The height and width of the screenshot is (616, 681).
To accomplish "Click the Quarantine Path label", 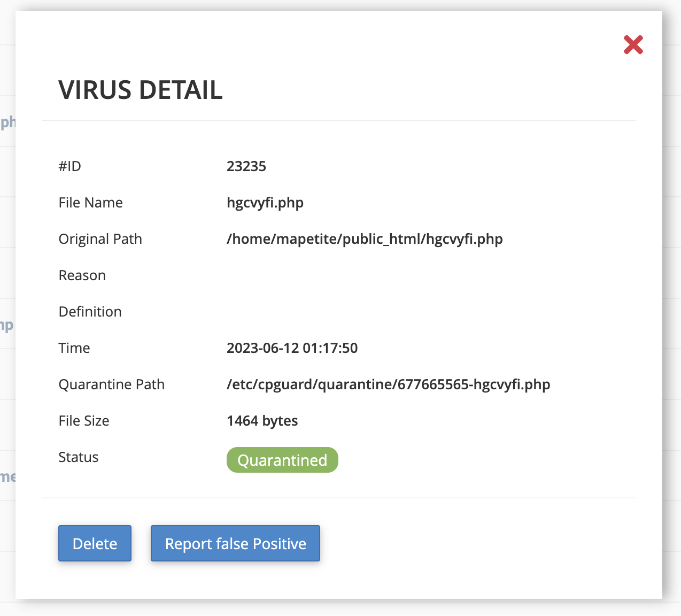I will coord(111,384).
